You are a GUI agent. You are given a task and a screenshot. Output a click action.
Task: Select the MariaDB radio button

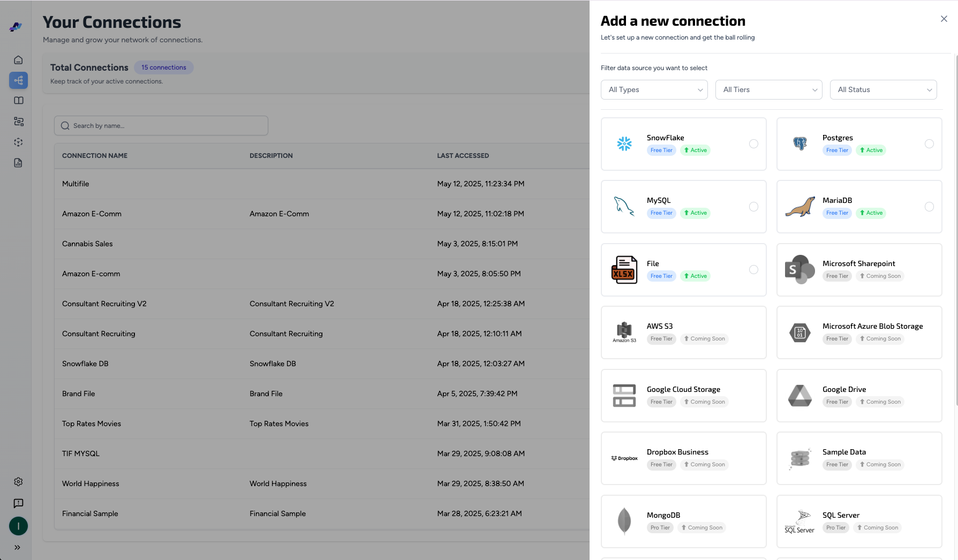point(929,207)
